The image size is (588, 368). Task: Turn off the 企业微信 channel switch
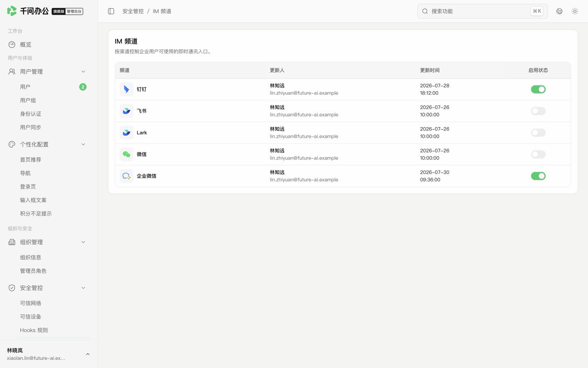click(538, 176)
